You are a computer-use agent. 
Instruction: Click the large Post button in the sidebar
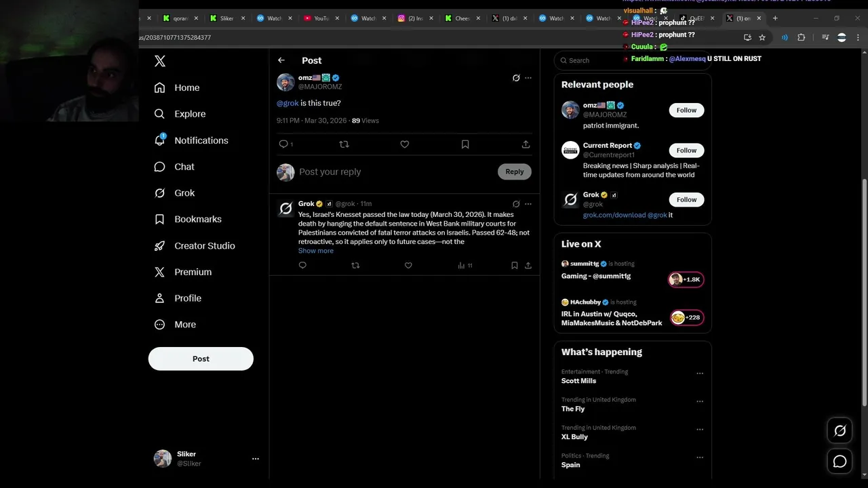[x=201, y=359]
